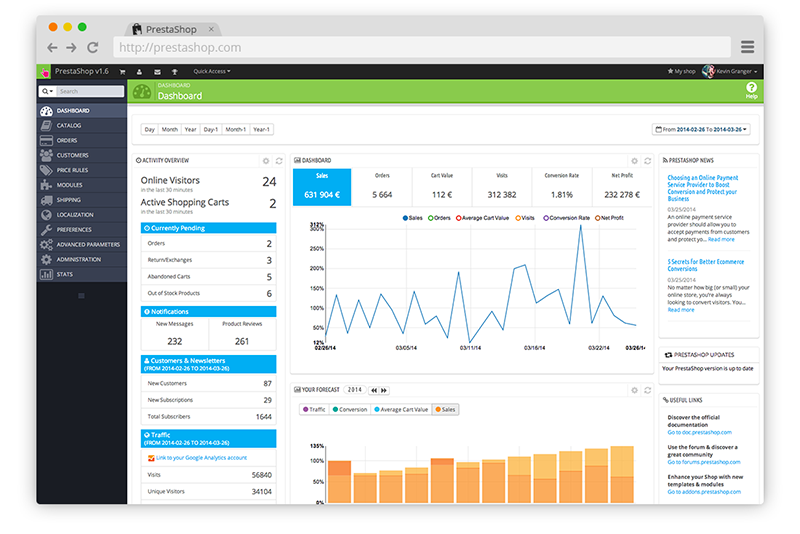Click the browser forward arrow
The height and width of the screenshot is (534, 800).
click(71, 47)
